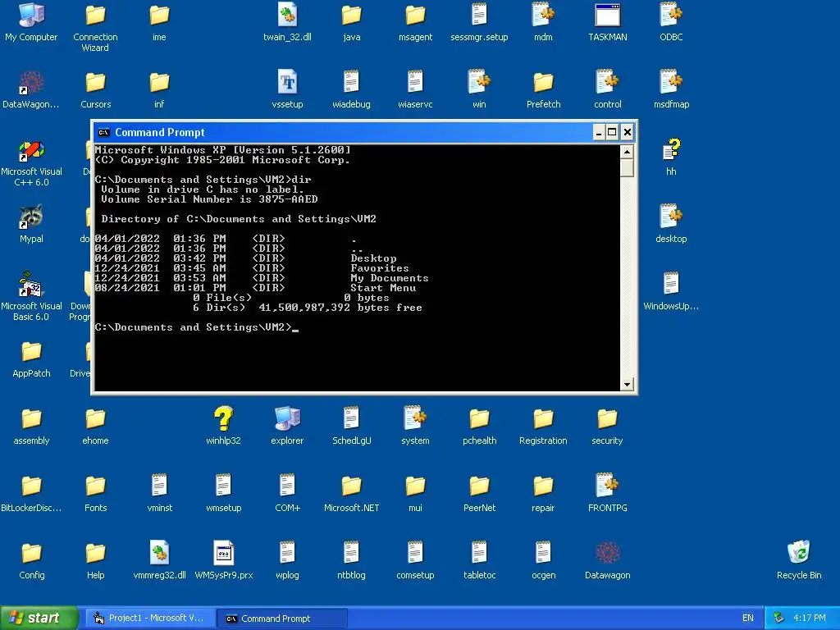The image size is (840, 630).
Task: Click the system tray network icon
Action: (779, 619)
